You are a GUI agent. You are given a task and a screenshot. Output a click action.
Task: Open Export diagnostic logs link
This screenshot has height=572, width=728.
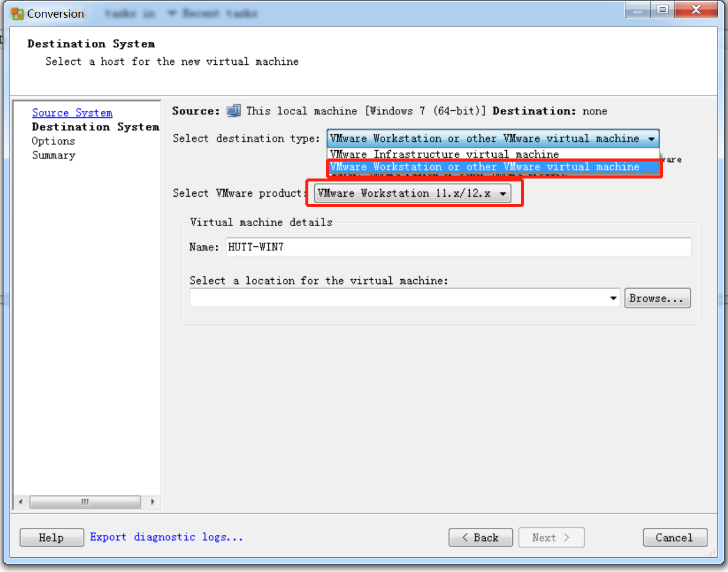click(x=166, y=537)
